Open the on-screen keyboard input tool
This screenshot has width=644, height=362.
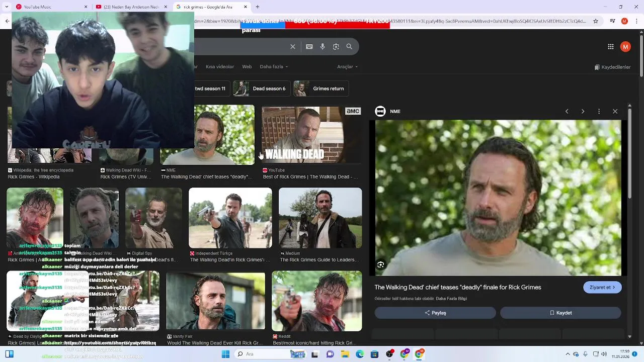[309, 47]
